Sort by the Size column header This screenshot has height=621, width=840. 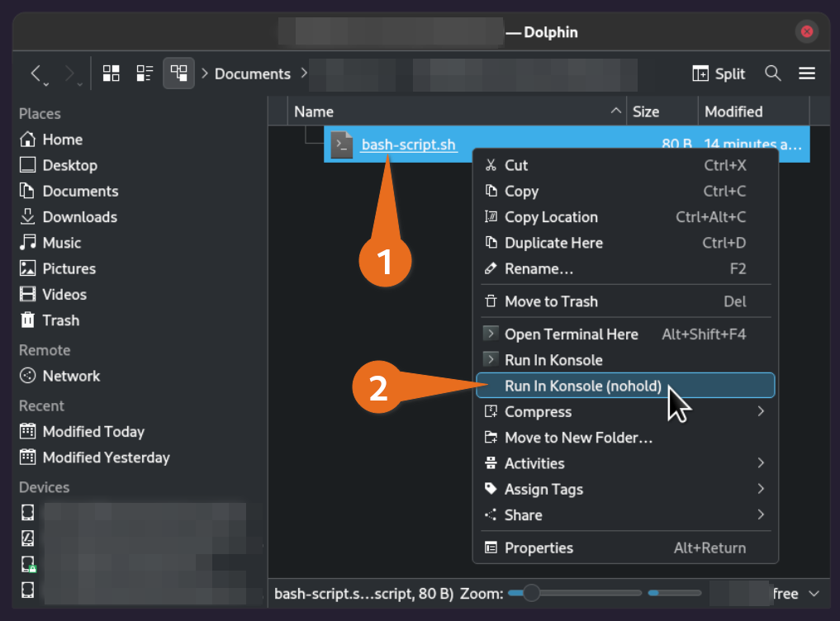(x=662, y=111)
